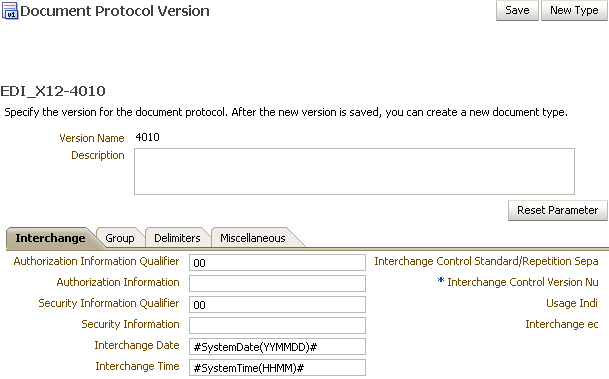Switch to the Interchange tab
The image size is (609, 379).
pyautogui.click(x=50, y=238)
